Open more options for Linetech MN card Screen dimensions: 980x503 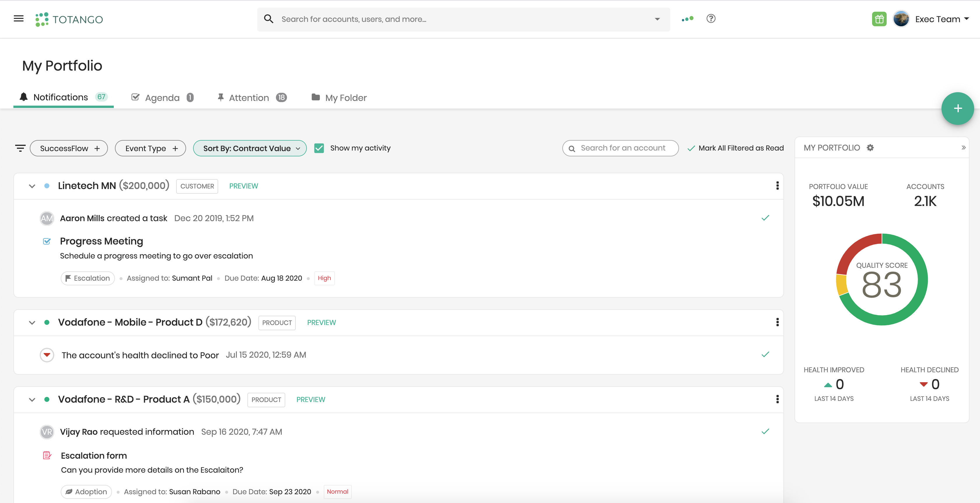point(777,186)
